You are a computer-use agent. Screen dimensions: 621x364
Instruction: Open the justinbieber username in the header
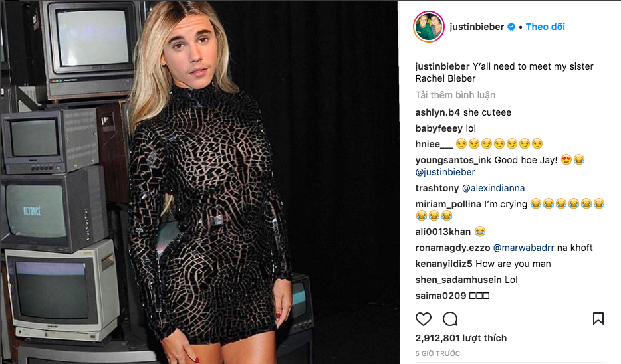tap(477, 27)
